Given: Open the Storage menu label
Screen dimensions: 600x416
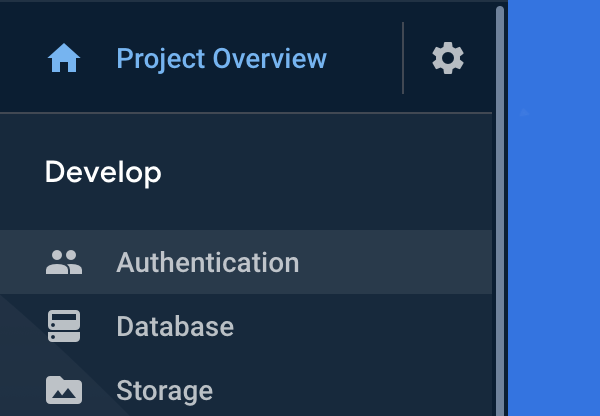Looking at the screenshot, I should pyautogui.click(x=164, y=390).
